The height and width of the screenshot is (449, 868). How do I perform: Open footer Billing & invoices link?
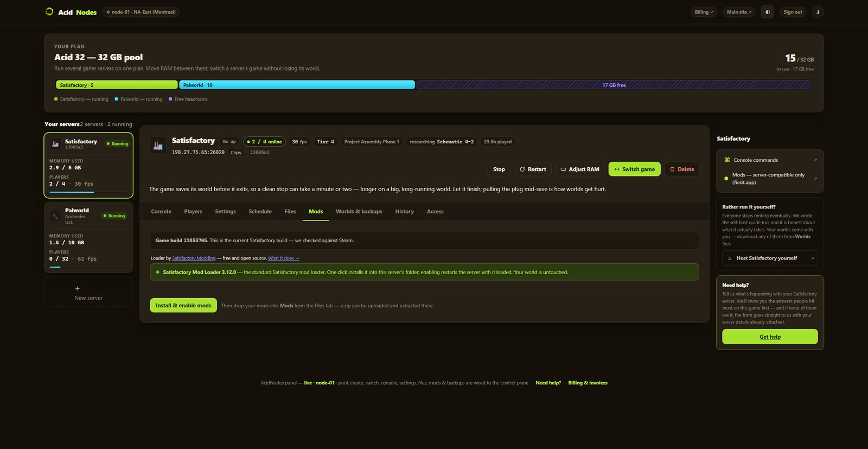coord(588,383)
